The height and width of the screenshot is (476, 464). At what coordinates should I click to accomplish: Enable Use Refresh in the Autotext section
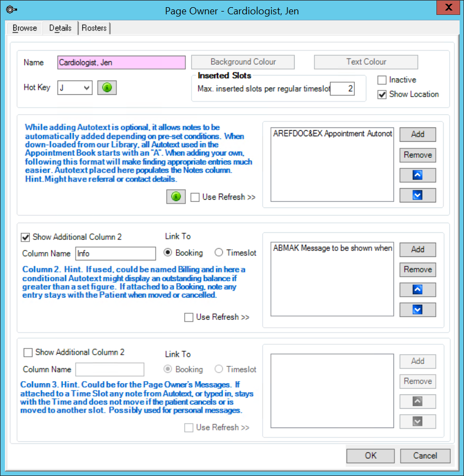tap(195, 197)
